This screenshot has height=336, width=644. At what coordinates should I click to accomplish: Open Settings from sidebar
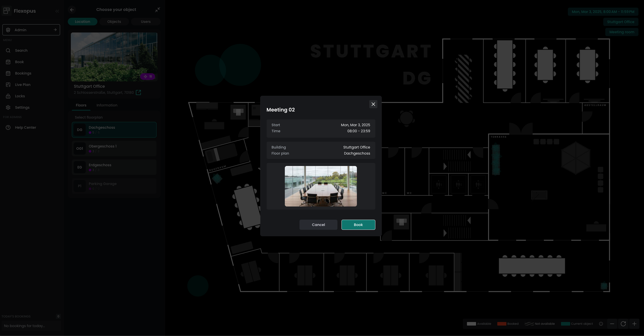22,108
